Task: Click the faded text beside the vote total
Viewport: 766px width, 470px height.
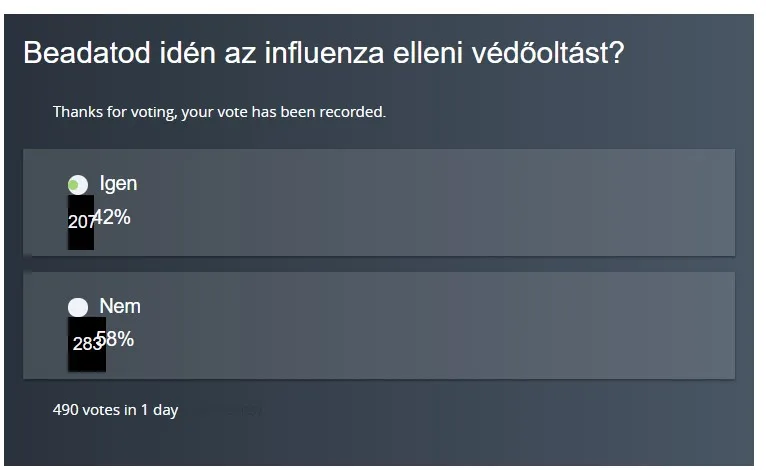Action: [225, 410]
